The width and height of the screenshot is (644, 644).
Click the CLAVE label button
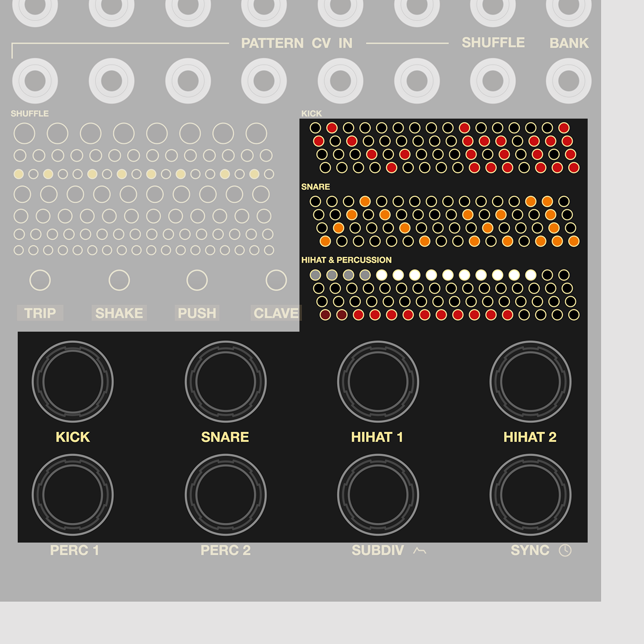[276, 313]
